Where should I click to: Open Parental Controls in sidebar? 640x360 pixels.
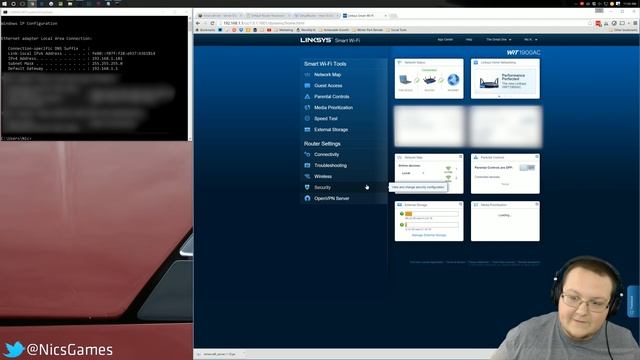331,97
